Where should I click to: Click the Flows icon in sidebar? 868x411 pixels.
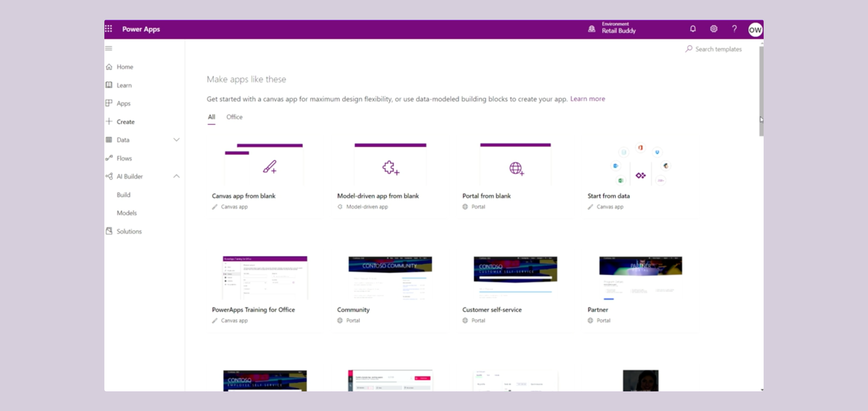point(109,158)
